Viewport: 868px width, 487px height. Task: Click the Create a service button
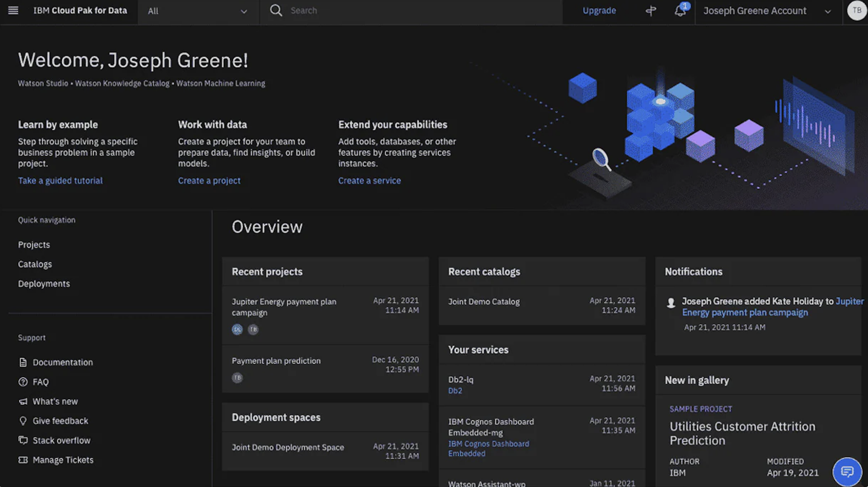click(x=369, y=180)
